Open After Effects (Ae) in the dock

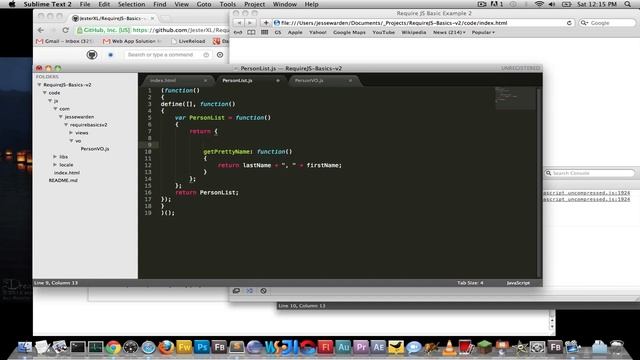click(378, 347)
